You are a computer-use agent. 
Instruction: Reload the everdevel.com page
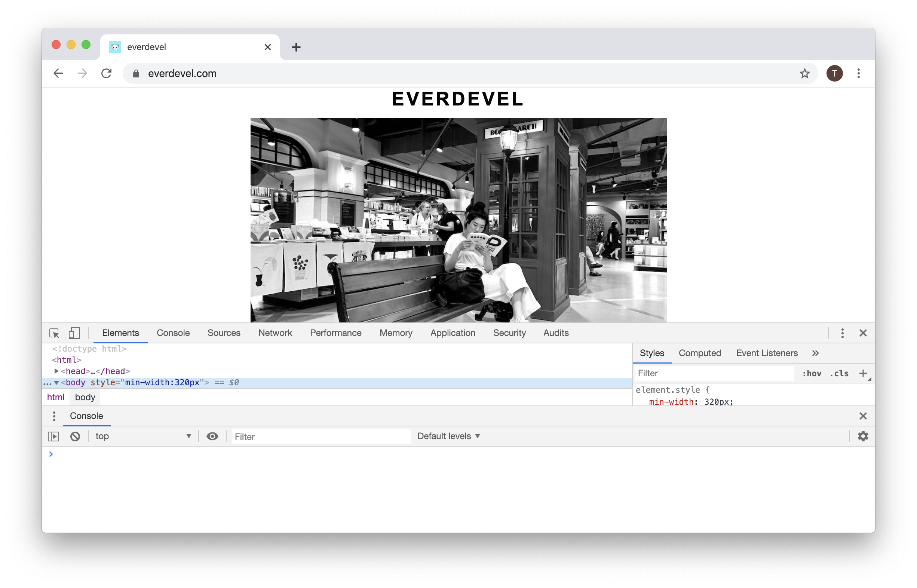[107, 73]
